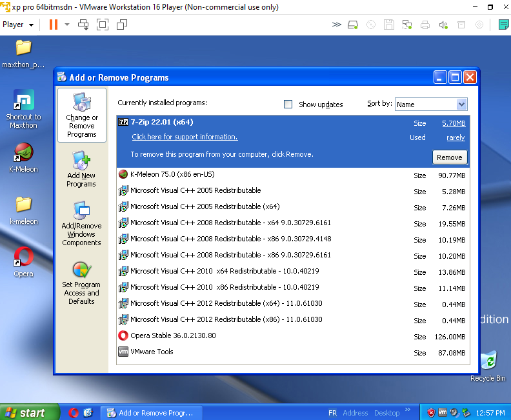
Task: Open Set Program Access and Defaults
Action: (81, 283)
